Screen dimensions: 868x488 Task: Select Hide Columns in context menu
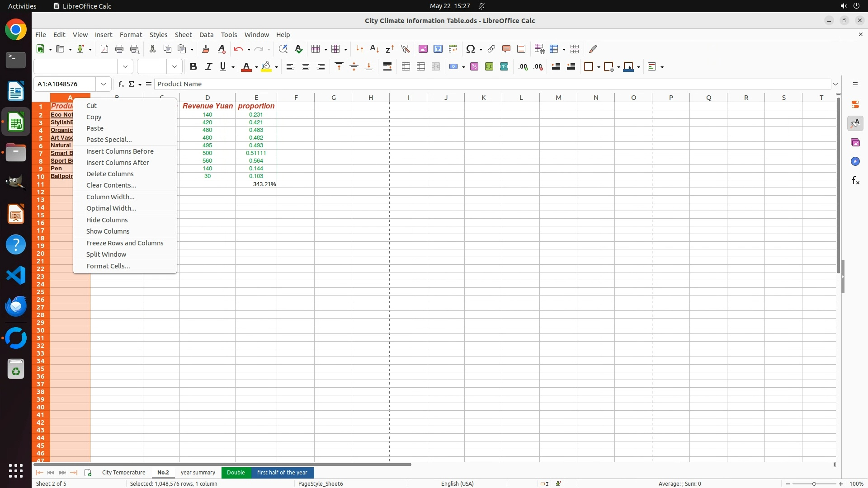tap(107, 220)
